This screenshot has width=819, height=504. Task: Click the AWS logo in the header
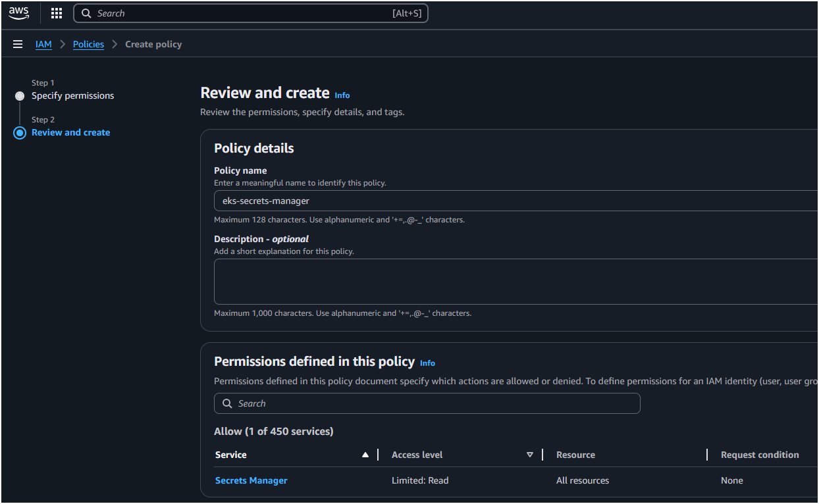[x=19, y=13]
